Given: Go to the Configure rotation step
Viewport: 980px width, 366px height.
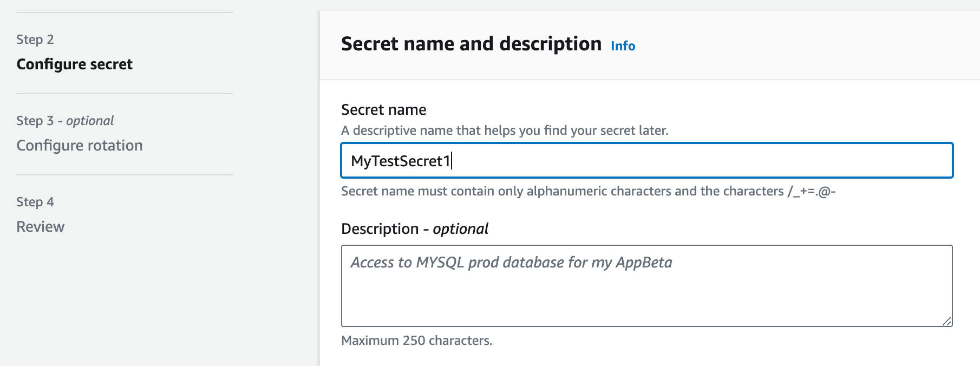Looking at the screenshot, I should point(80,146).
